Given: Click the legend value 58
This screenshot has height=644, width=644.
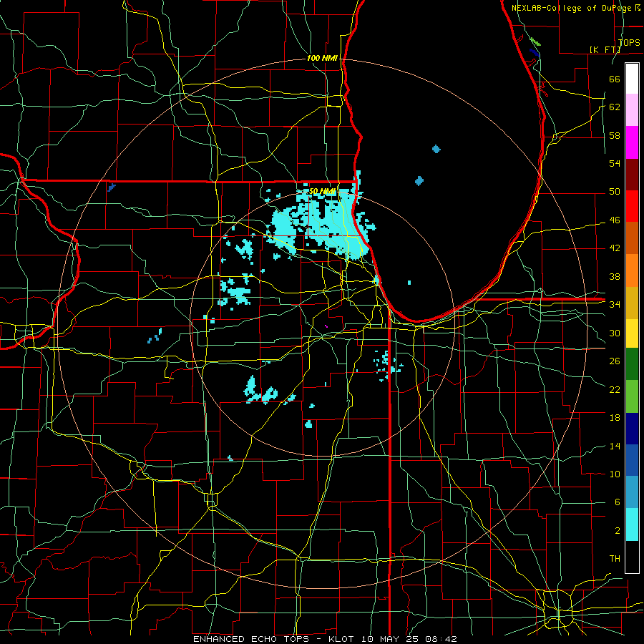Looking at the screenshot, I should click(x=615, y=135).
